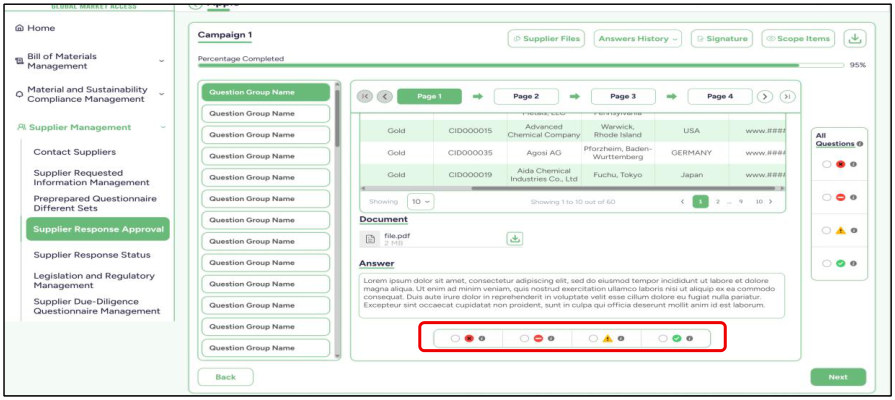
Task: Switch to Page 2 tab
Action: pos(526,96)
